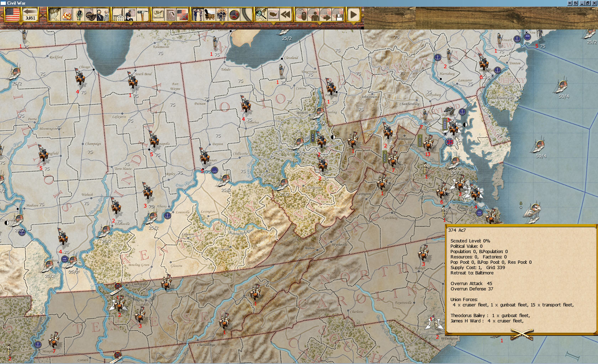Click the Bowling Green city label
The width and height of the screenshot is (598, 364).
tap(139, 265)
